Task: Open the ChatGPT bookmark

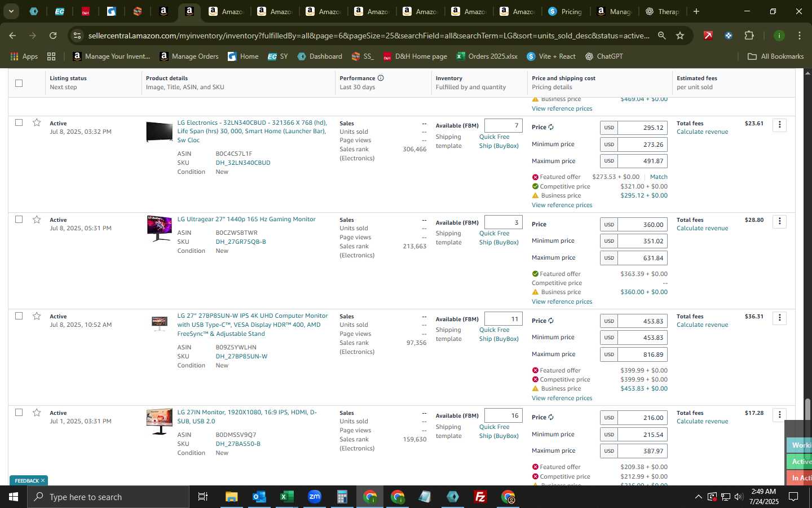Action: pyautogui.click(x=604, y=56)
